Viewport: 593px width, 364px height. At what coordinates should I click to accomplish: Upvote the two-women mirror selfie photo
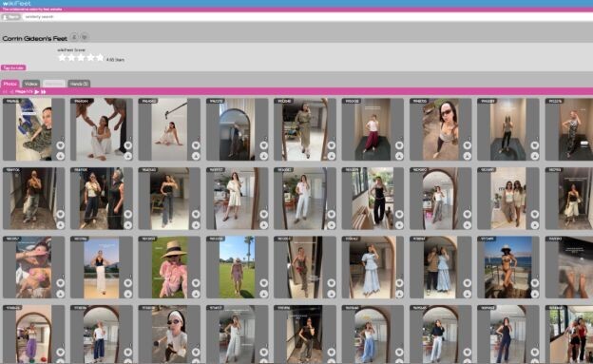tap(128, 224)
